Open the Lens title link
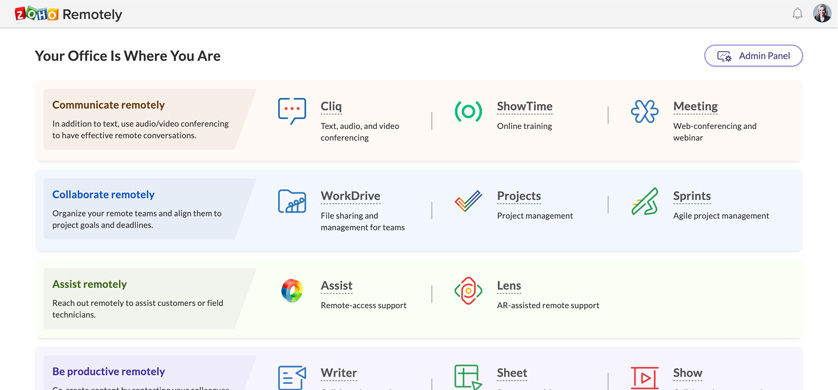 pos(509,286)
